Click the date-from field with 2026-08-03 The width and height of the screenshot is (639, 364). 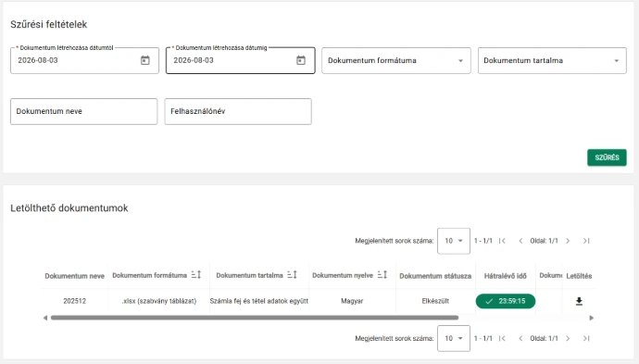coord(85,60)
